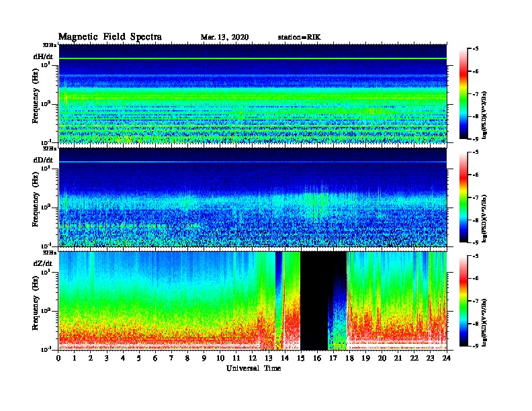Click the -7 label on the dD/dt color bar
Viewport: 532px width, 411px height.
(476, 197)
